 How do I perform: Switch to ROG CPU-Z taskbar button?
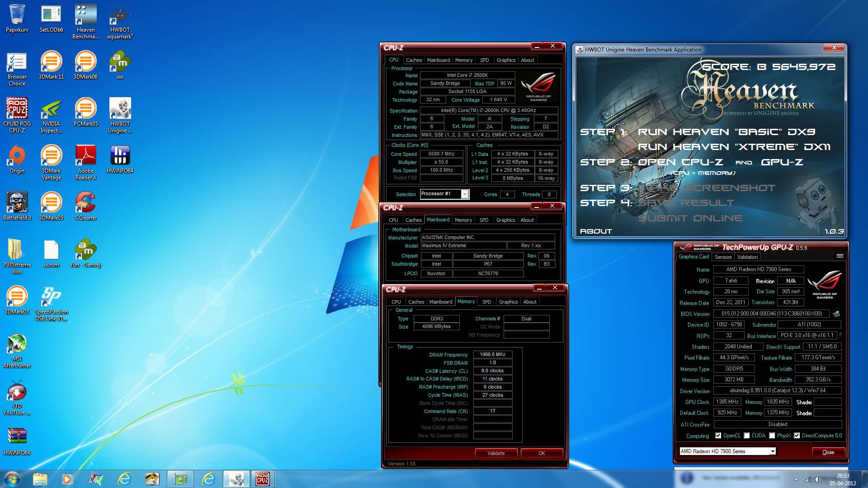click(x=263, y=479)
